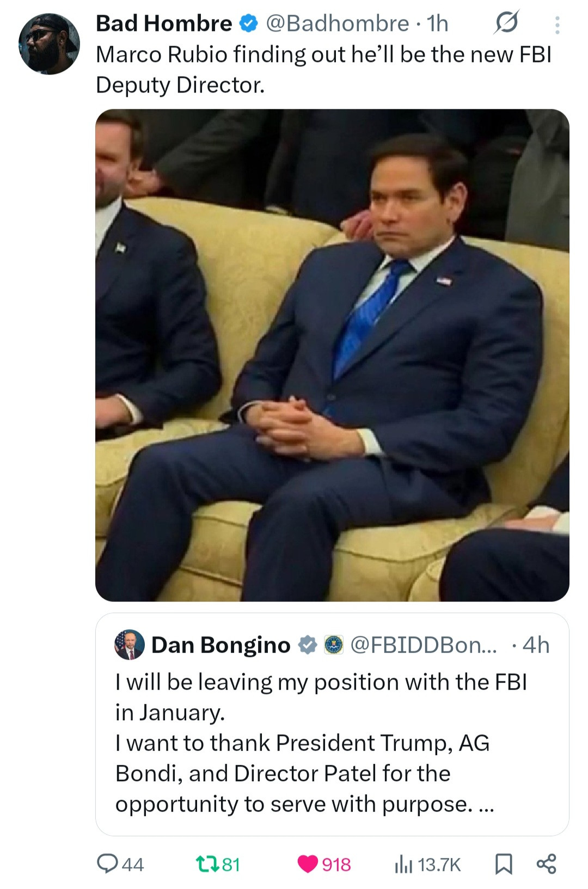The width and height of the screenshot is (588, 889).
Task: Tap the share icon
Action: tap(546, 864)
